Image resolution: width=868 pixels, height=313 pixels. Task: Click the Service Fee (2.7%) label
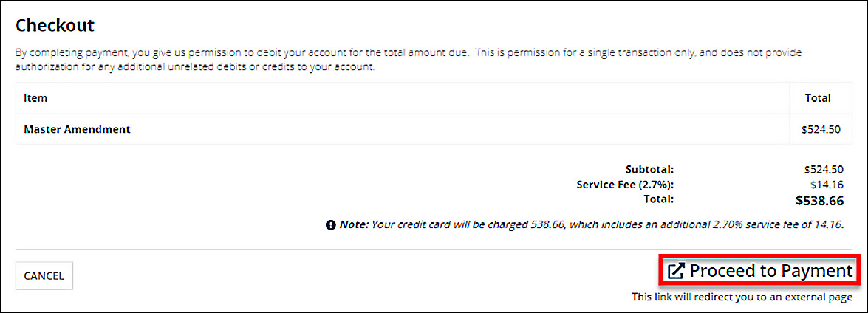(625, 184)
